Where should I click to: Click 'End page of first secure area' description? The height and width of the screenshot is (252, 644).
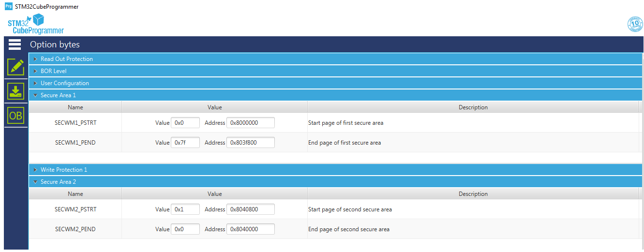[344, 143]
